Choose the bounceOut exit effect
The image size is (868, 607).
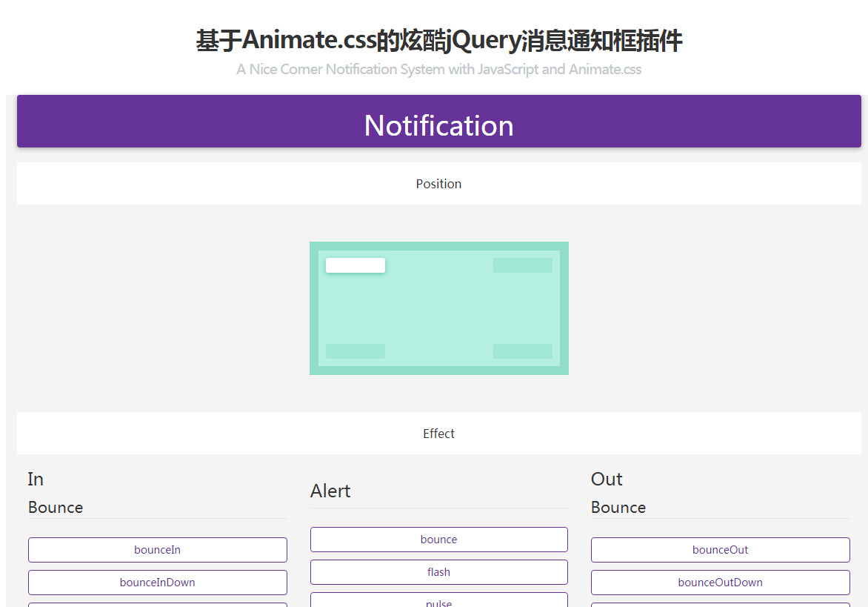coord(720,550)
